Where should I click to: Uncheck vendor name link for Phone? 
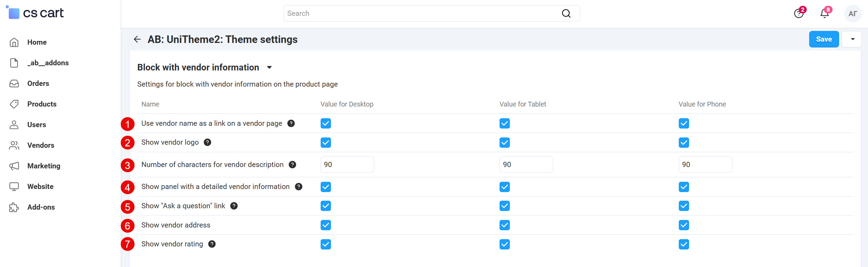[x=684, y=123]
